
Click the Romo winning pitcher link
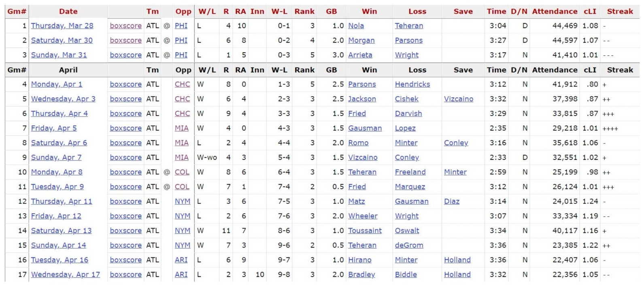[x=358, y=143]
